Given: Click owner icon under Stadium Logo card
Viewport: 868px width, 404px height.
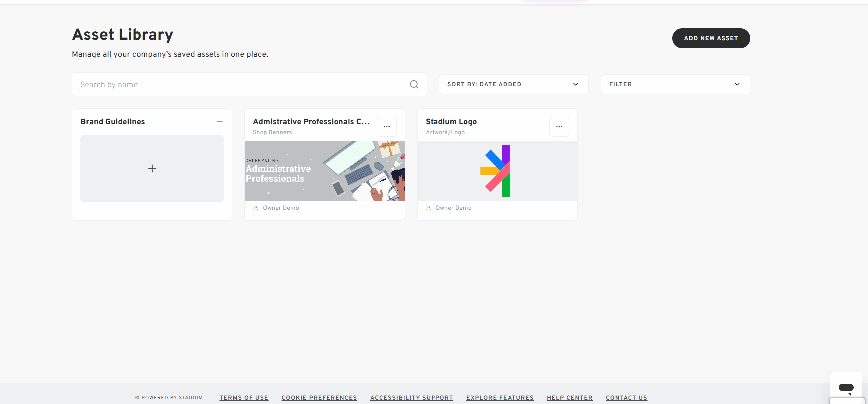Looking at the screenshot, I should [x=429, y=208].
